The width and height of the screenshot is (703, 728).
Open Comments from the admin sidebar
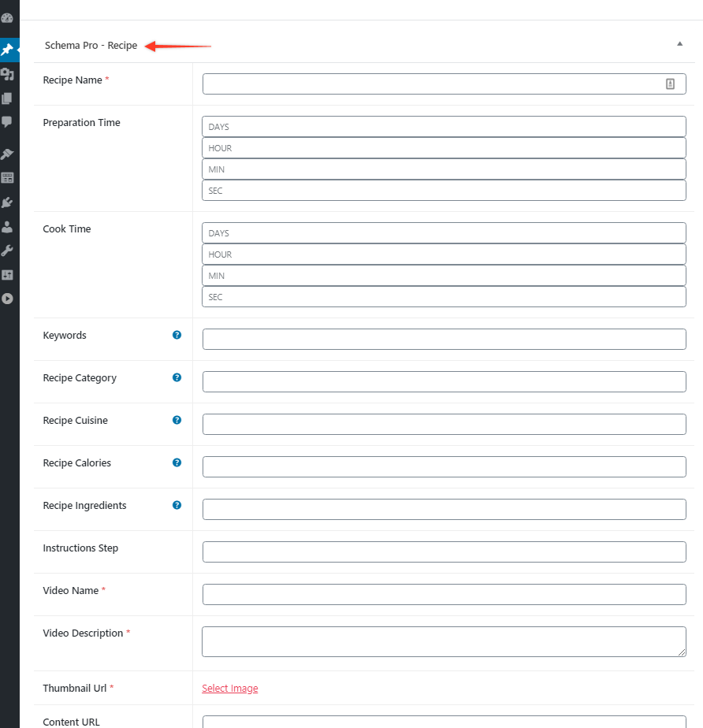tap(7, 122)
